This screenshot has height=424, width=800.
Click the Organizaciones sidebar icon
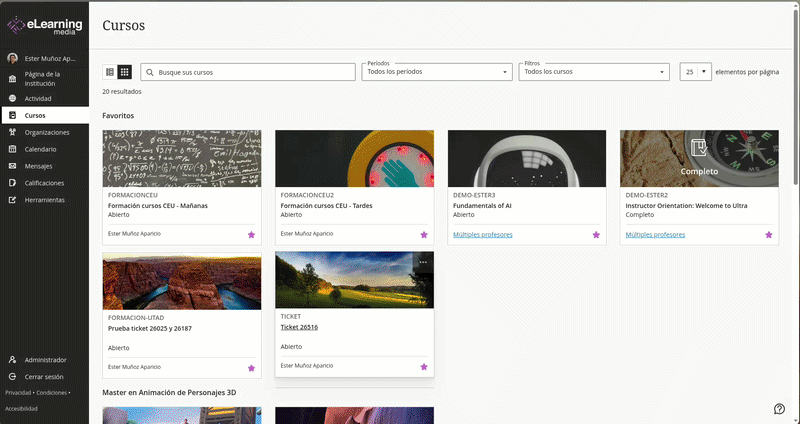point(13,132)
